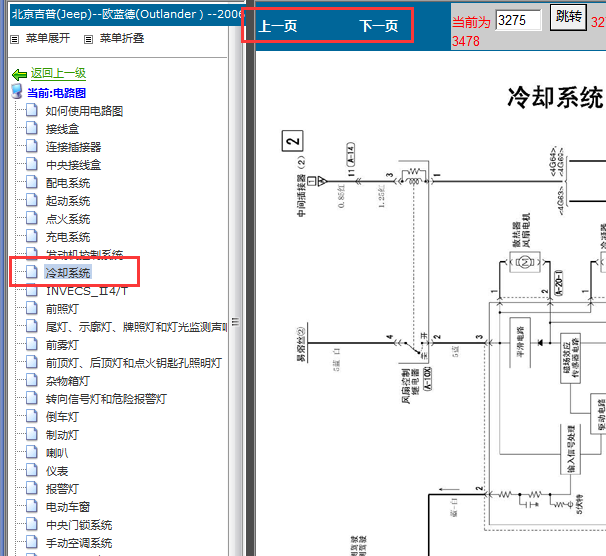Open 前照灯 tree item
Screen dimensions: 606x556
pos(62,309)
